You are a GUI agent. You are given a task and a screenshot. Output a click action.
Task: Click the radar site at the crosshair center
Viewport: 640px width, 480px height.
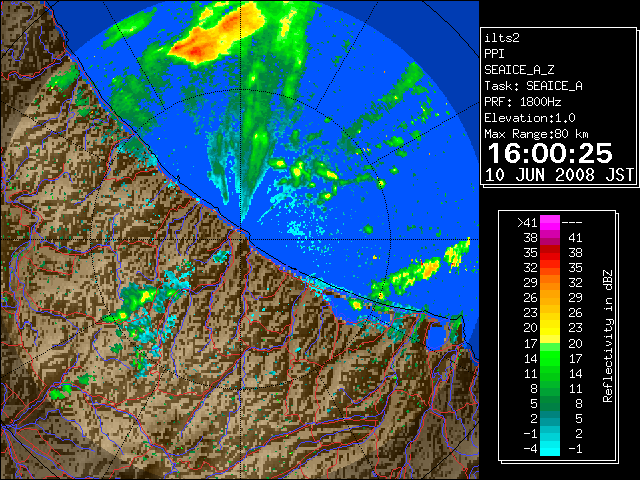click(x=242, y=239)
